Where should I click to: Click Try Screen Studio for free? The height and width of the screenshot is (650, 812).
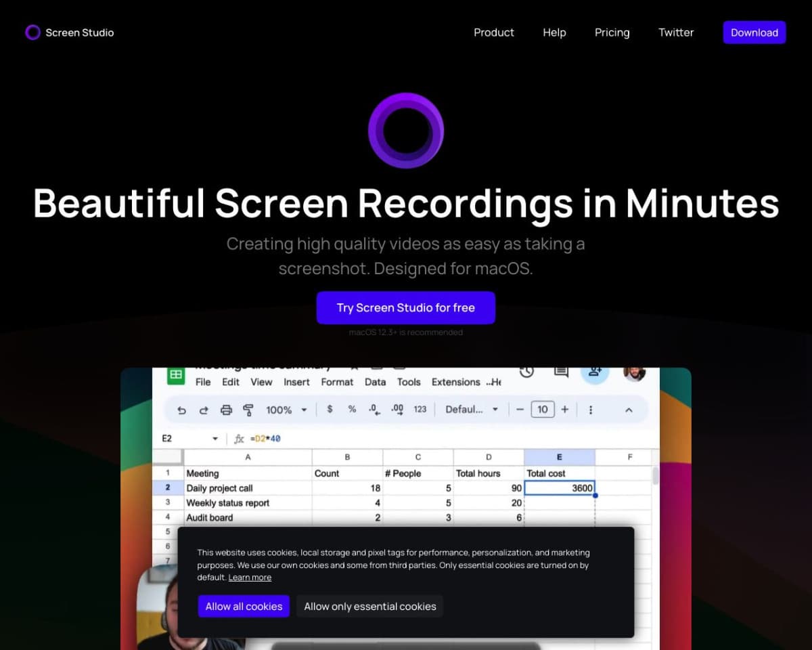coord(406,308)
